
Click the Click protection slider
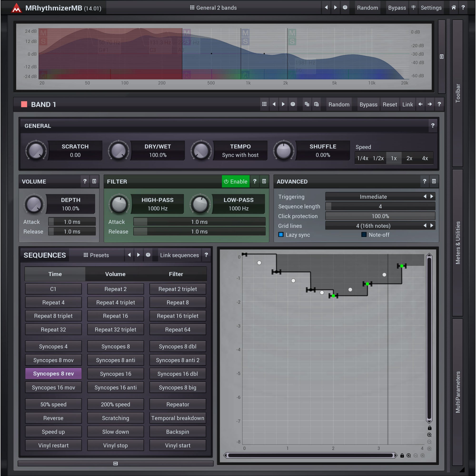coord(380,216)
